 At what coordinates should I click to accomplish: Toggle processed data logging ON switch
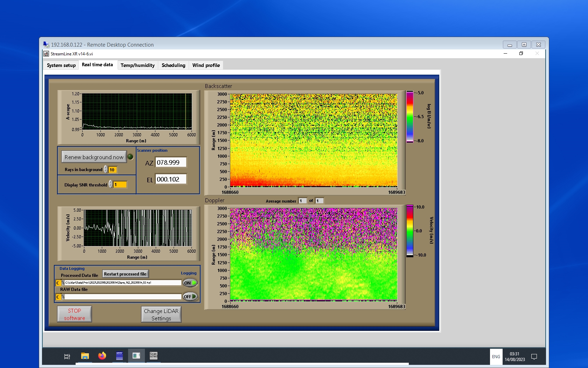[x=190, y=283]
